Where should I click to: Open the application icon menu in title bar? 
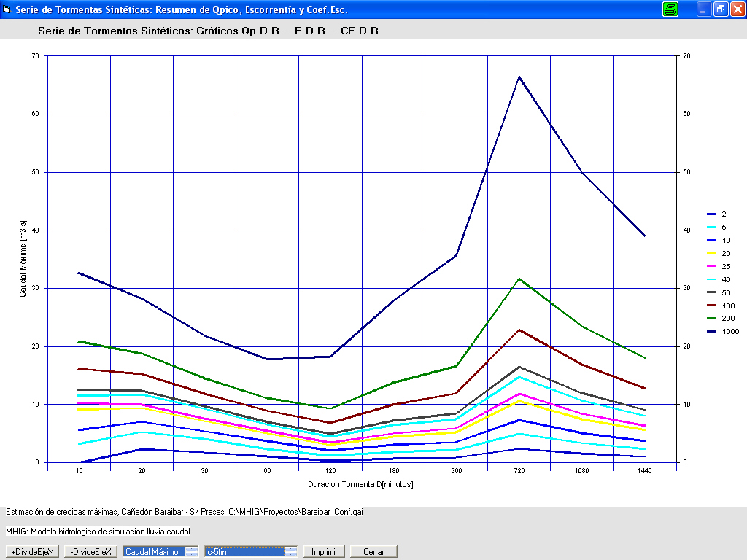pyautogui.click(x=7, y=9)
